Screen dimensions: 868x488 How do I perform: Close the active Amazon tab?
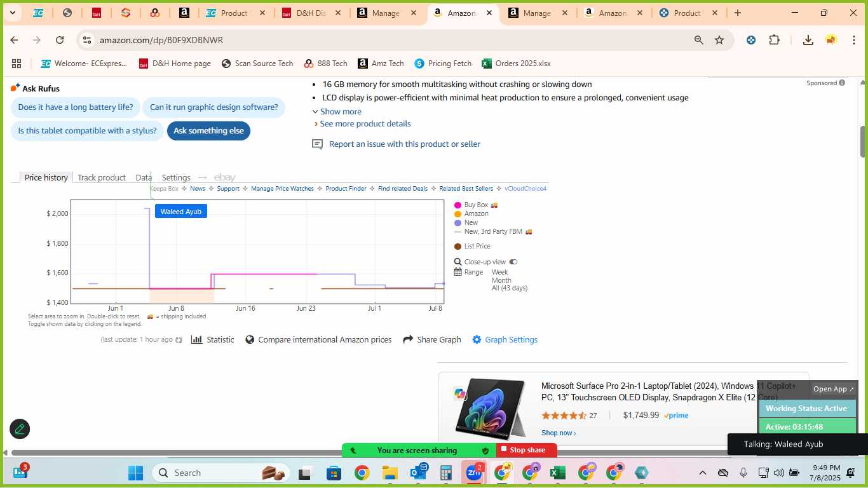[489, 13]
